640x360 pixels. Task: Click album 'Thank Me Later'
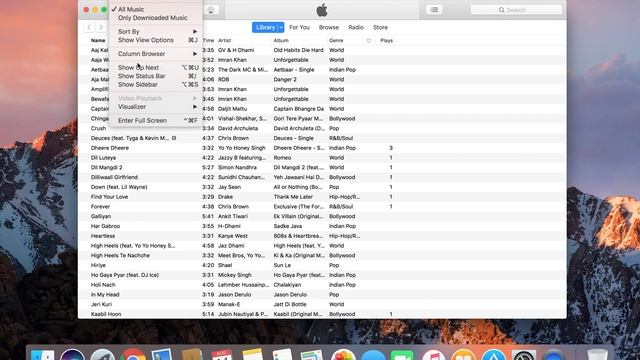[x=293, y=197]
